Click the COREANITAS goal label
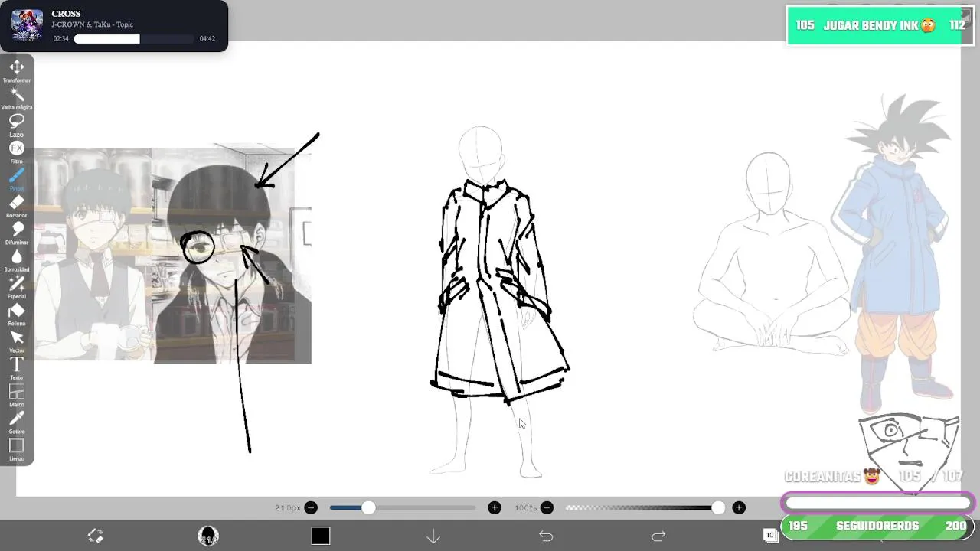This screenshot has width=980, height=551. pos(832,477)
